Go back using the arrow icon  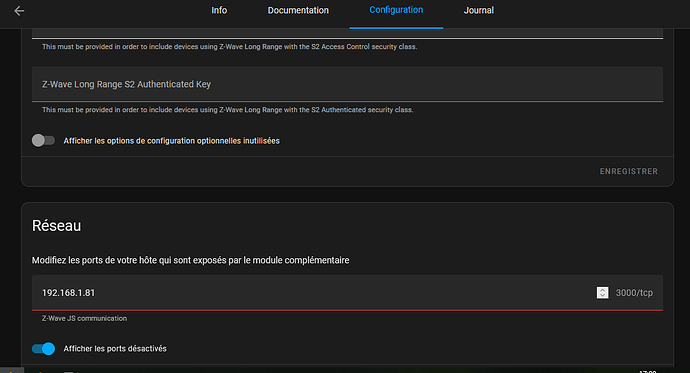tap(19, 11)
